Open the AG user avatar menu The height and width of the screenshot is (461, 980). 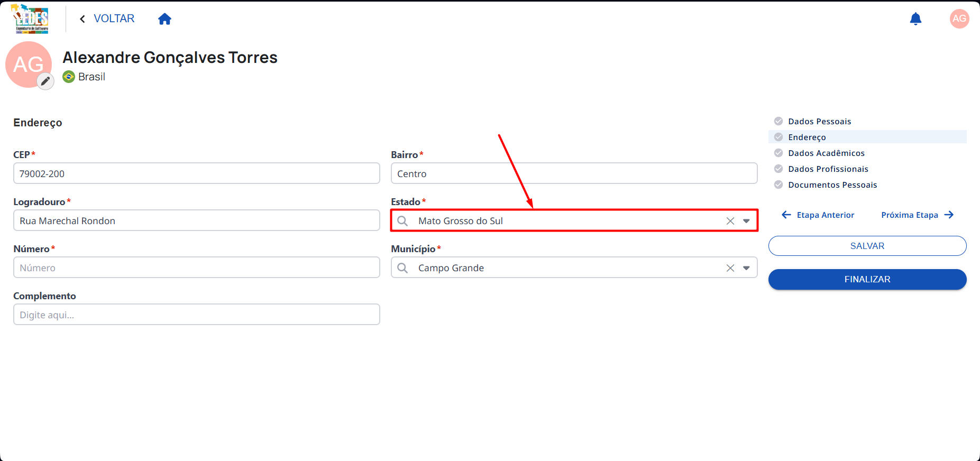(959, 19)
